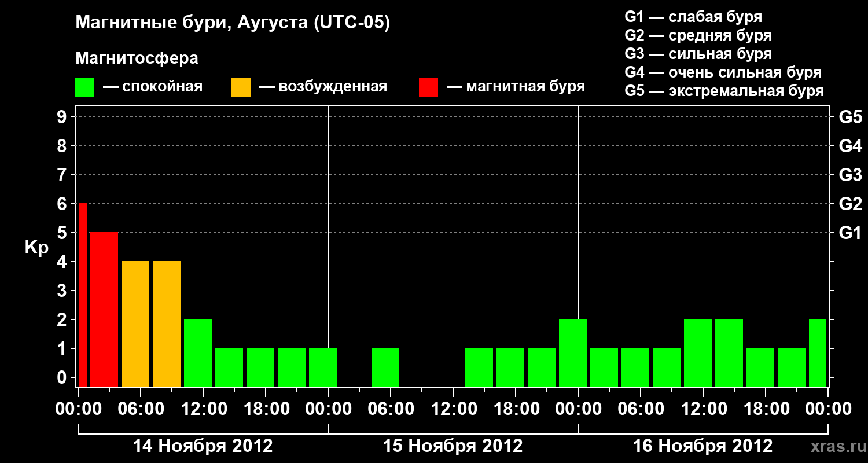The height and width of the screenshot is (463, 868).
Task: Select the 'G1 — слабая буря' legend line
Action: [693, 17]
